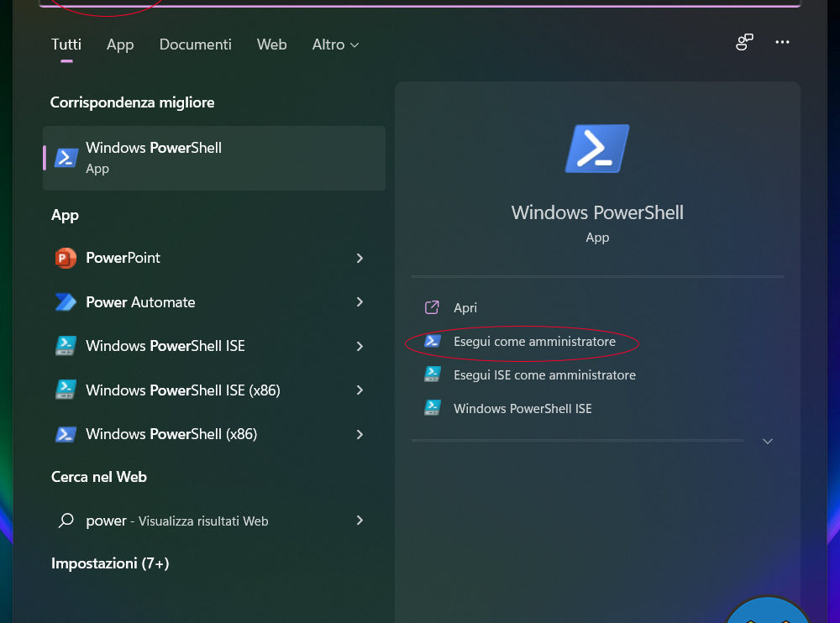Screen dimensions: 840x623
Task: Choose Esegui ISE come amministratore
Action: tap(544, 375)
